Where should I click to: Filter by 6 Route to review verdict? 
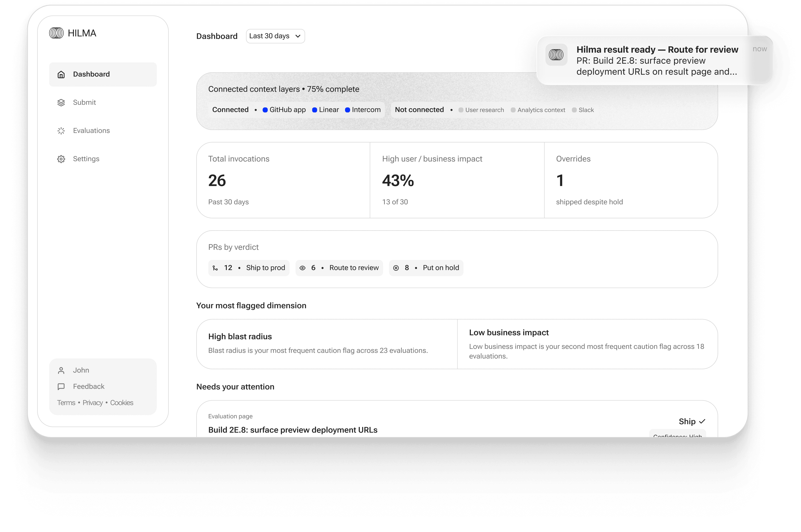point(339,268)
